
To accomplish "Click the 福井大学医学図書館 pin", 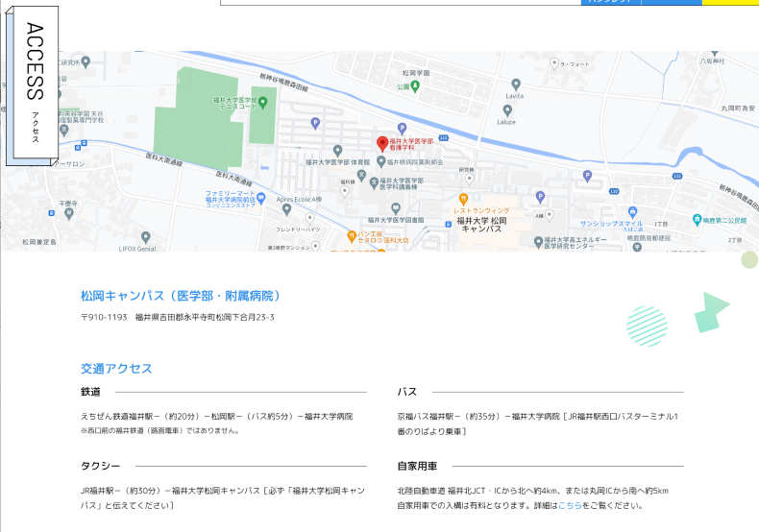I will 396,208.
